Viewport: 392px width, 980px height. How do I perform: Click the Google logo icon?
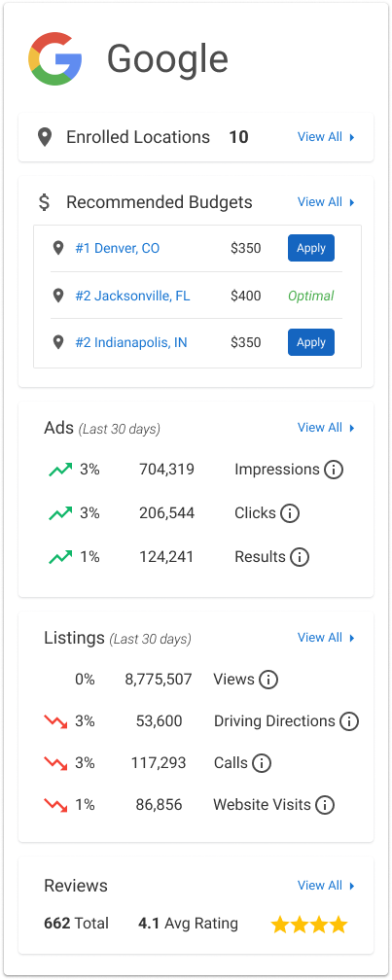point(55,58)
